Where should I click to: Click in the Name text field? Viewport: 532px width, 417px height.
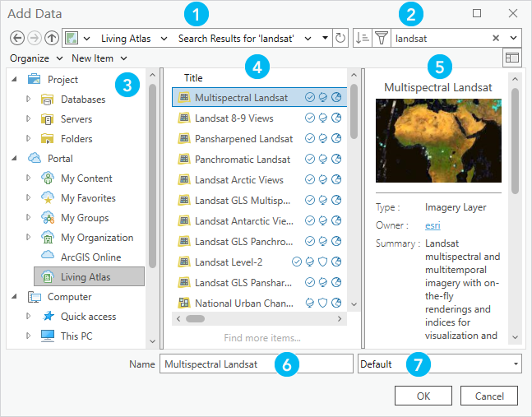(256, 364)
